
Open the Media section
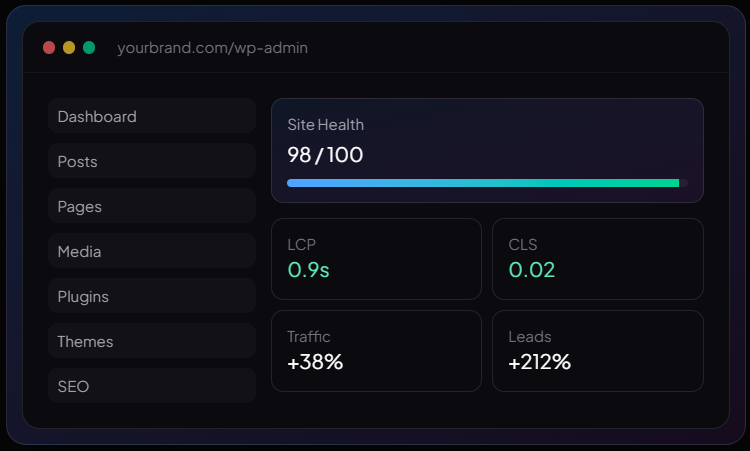click(152, 251)
